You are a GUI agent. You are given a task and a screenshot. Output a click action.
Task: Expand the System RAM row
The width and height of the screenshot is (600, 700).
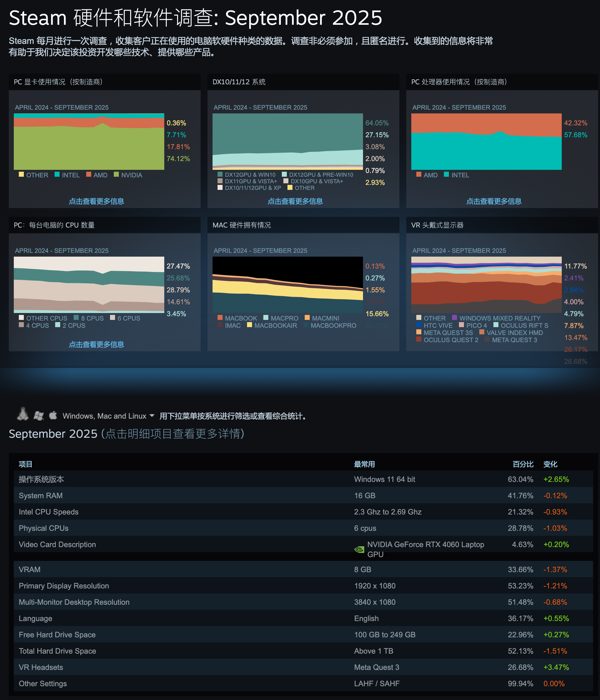click(x=40, y=496)
